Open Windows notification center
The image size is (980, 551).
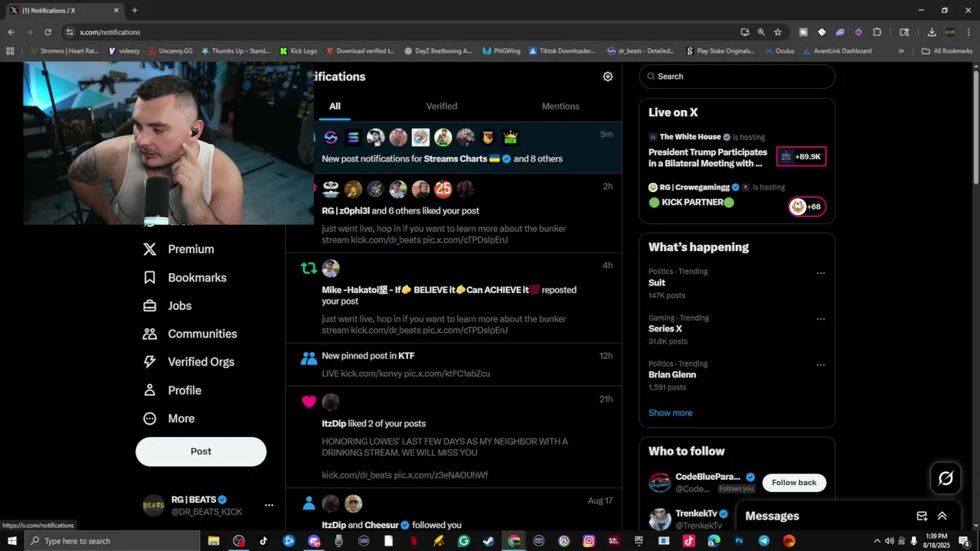click(x=964, y=541)
